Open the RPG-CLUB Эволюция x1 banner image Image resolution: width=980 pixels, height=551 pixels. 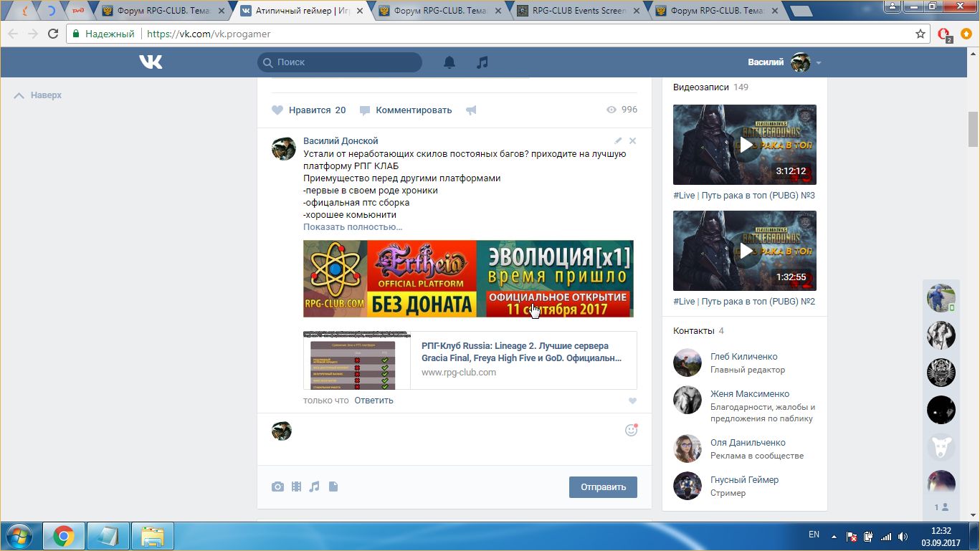coord(468,279)
